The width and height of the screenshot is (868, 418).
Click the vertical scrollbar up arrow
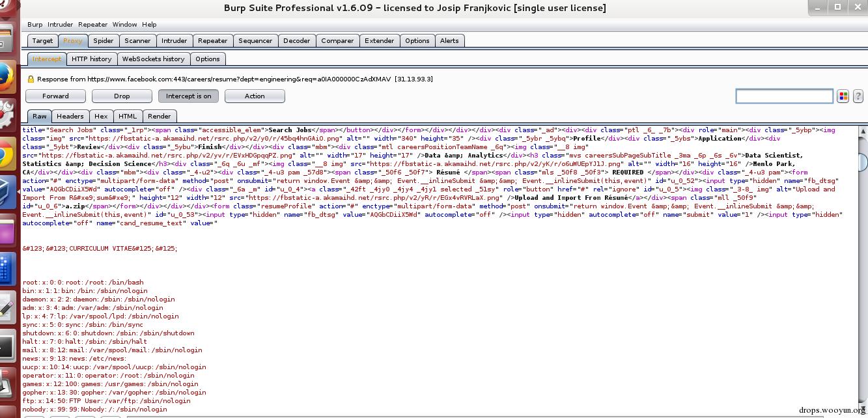click(x=863, y=130)
